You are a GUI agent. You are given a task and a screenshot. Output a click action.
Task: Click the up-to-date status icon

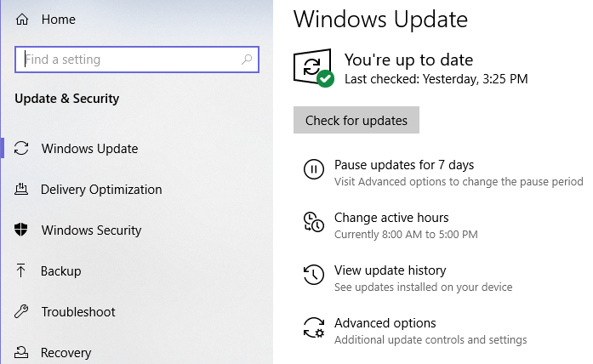click(314, 68)
